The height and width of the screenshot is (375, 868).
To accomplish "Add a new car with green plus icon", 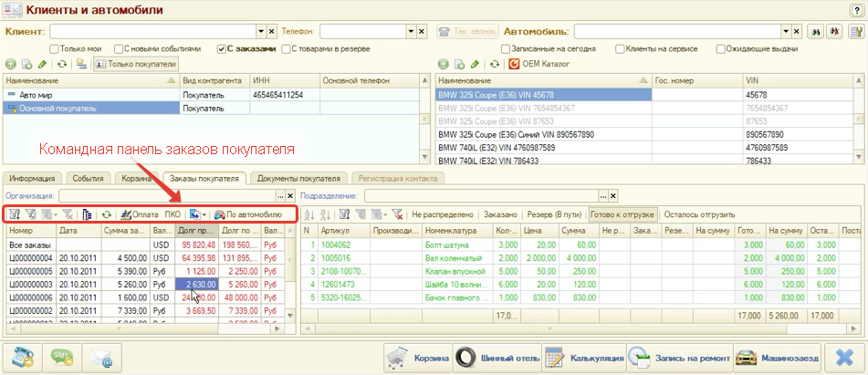I will point(443,64).
